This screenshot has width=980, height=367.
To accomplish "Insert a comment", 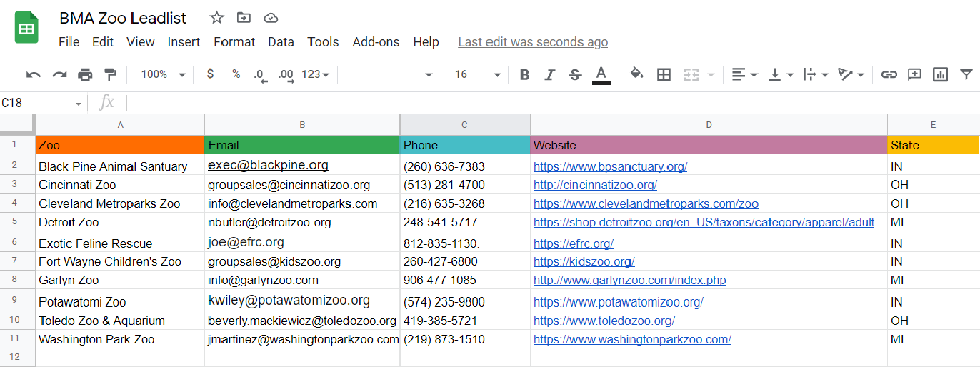I will click(914, 74).
